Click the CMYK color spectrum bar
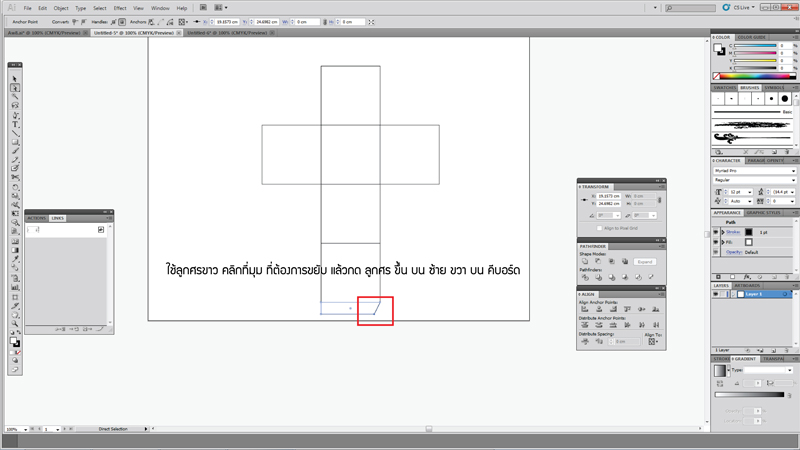 [x=754, y=76]
